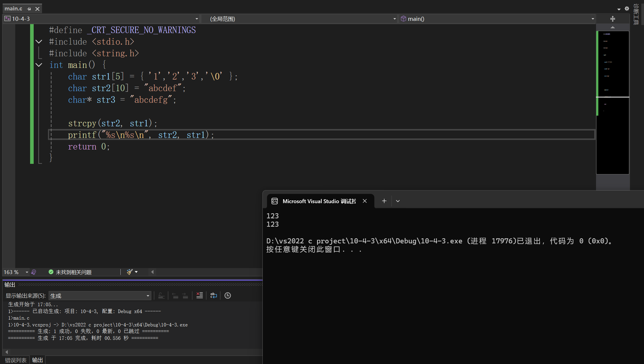The image size is (644, 364).
Task: Click the 未找到相关问题 status text
Action: point(74,272)
